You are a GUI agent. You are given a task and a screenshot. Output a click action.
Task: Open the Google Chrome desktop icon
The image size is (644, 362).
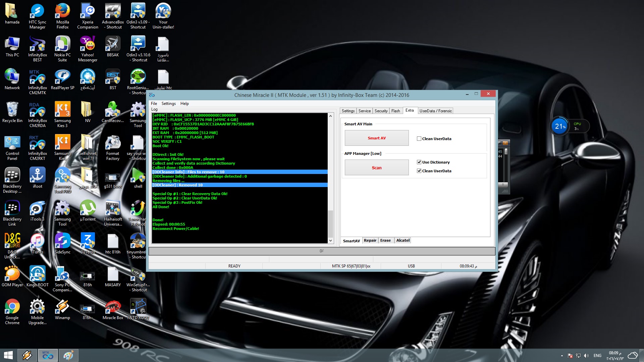click(x=12, y=311)
